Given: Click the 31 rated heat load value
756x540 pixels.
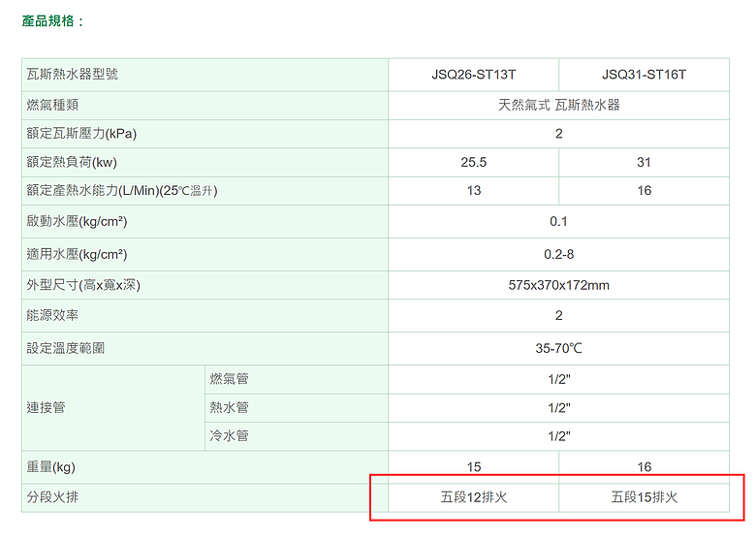Looking at the screenshot, I should [x=644, y=162].
